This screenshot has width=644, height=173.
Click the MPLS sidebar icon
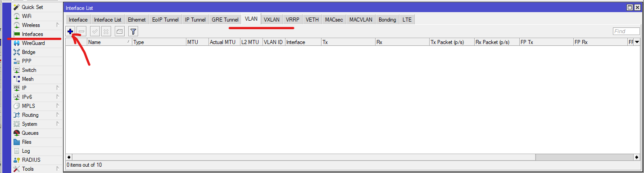17,106
